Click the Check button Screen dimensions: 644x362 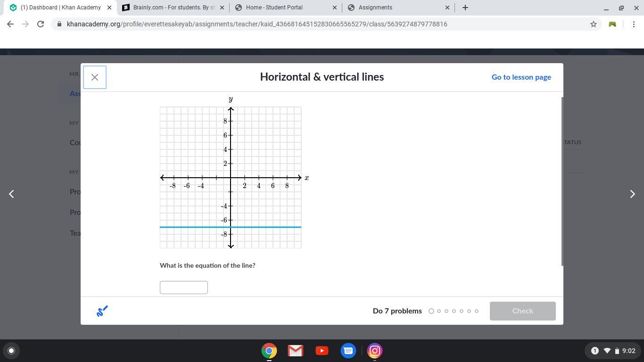tap(523, 311)
